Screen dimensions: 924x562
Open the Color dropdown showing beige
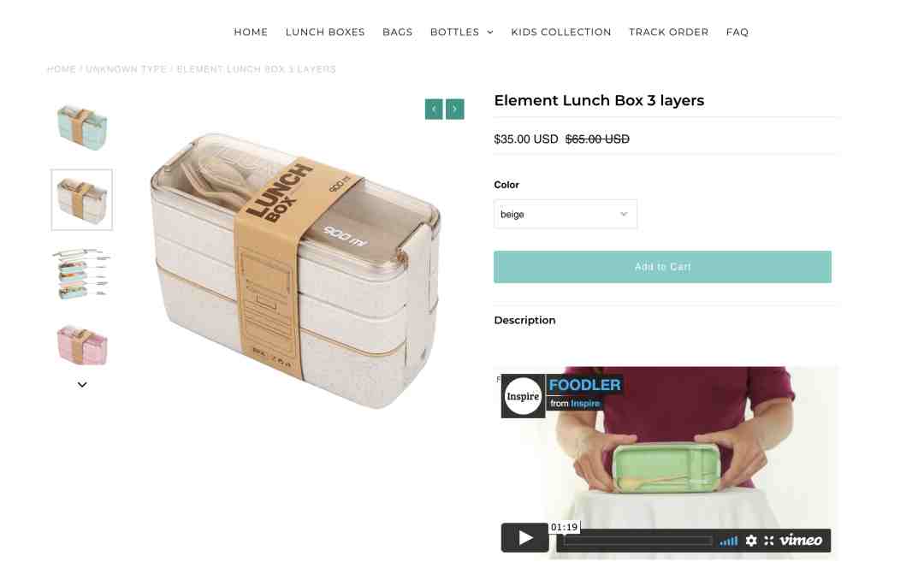(x=566, y=215)
